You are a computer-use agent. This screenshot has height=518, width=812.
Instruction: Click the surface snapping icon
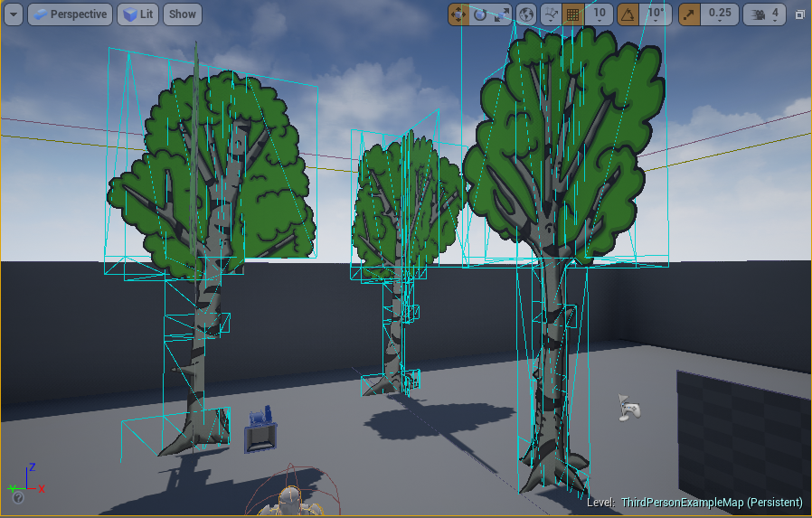[551, 14]
